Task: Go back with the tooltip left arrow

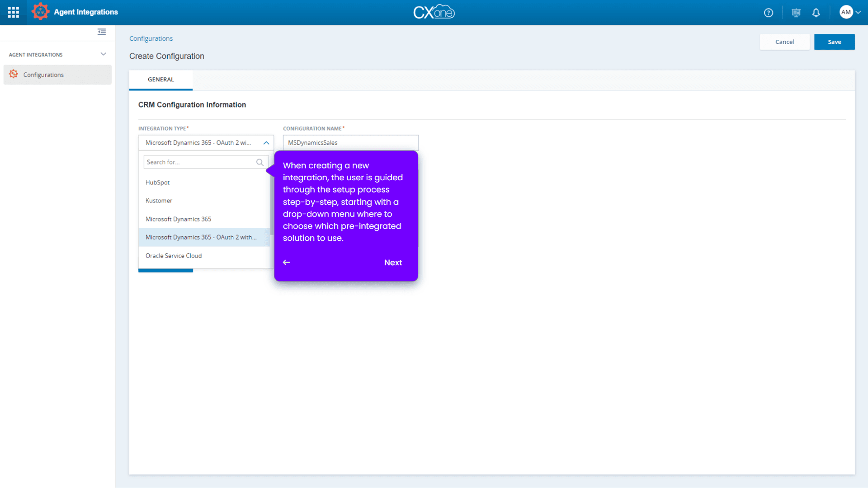Action: pos(287,263)
